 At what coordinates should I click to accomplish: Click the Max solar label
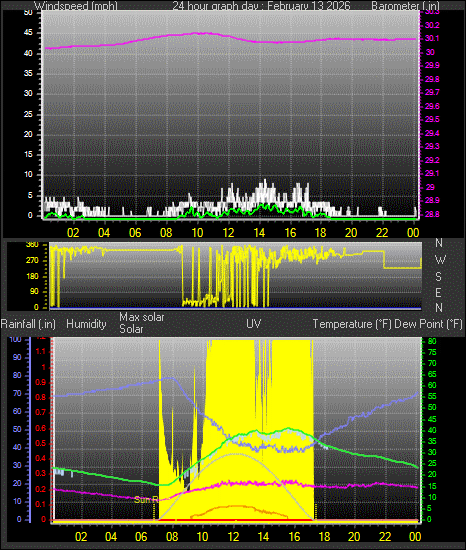tap(142, 317)
